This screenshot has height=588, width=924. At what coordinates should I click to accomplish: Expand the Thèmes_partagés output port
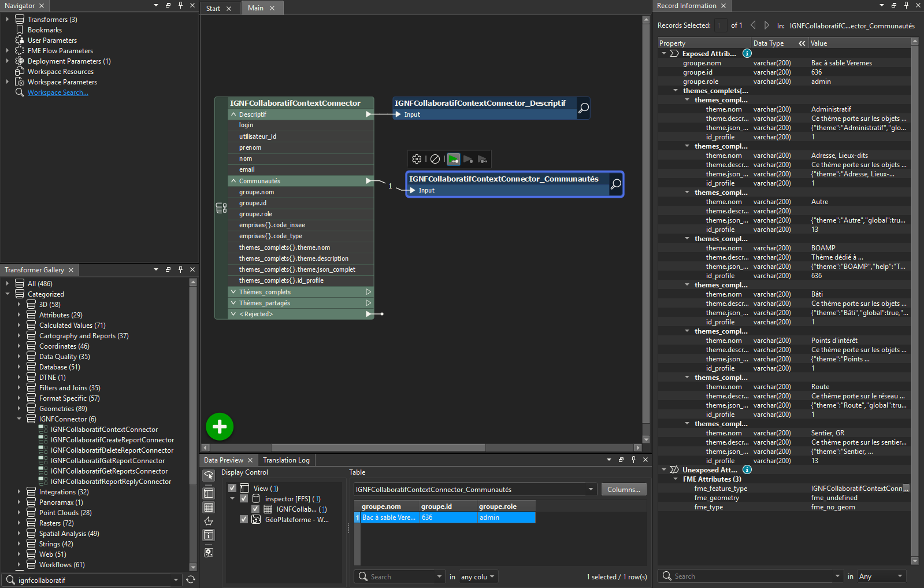pyautogui.click(x=233, y=303)
